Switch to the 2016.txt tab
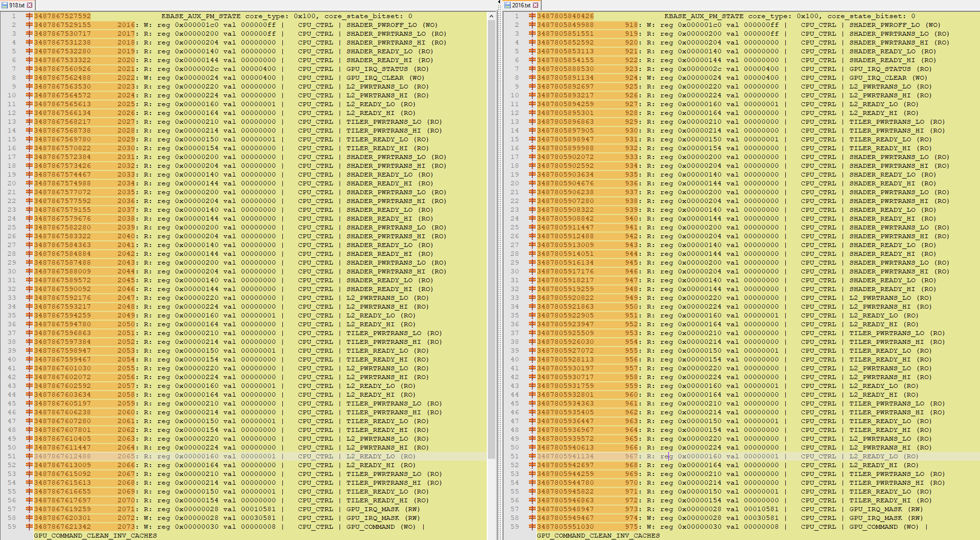 [x=521, y=5]
